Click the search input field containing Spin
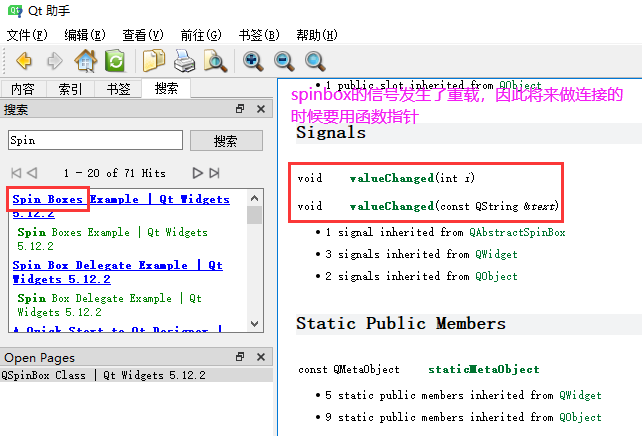The image size is (642, 436). 95,140
